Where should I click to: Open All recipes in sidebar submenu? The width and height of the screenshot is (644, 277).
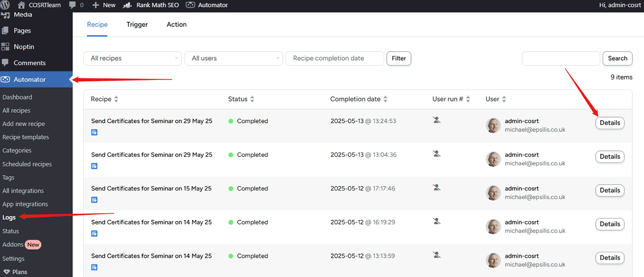pyautogui.click(x=16, y=111)
